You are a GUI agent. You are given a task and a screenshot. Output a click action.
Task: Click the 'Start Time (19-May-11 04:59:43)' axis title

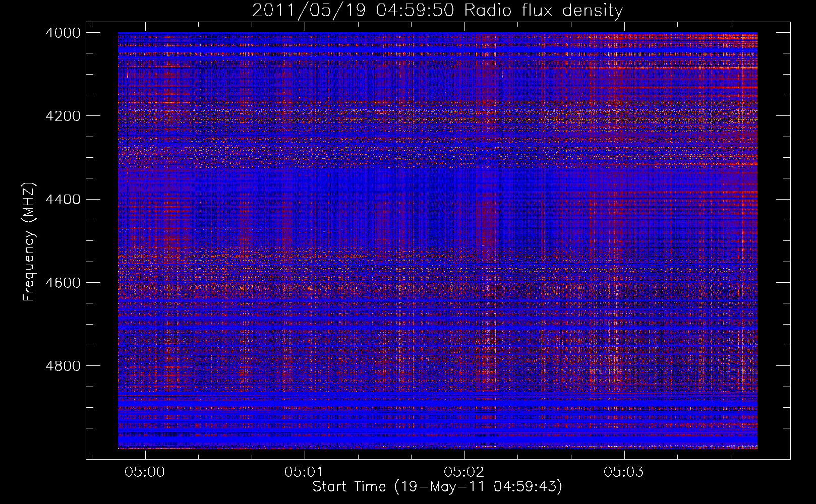point(437,487)
